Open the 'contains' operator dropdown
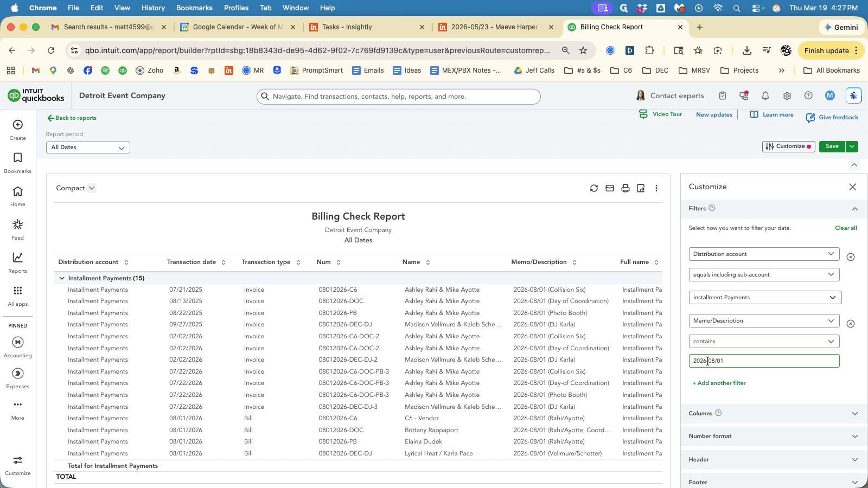 click(764, 341)
